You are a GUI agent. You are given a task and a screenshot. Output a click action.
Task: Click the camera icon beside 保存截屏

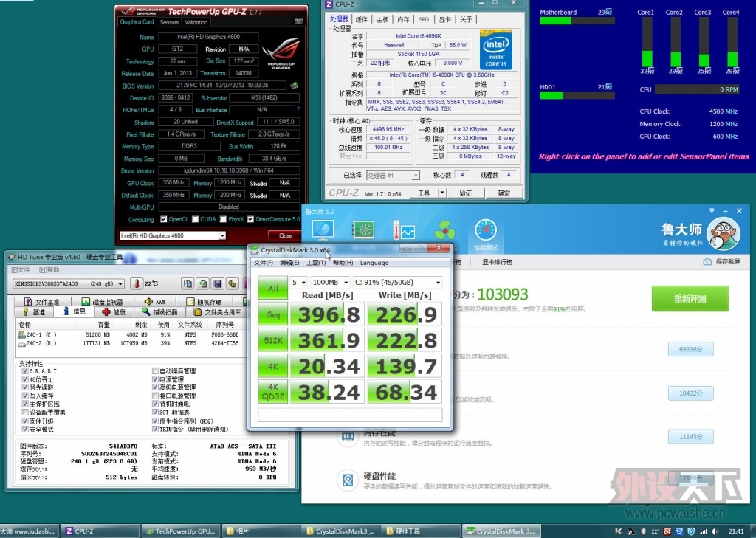(707, 262)
